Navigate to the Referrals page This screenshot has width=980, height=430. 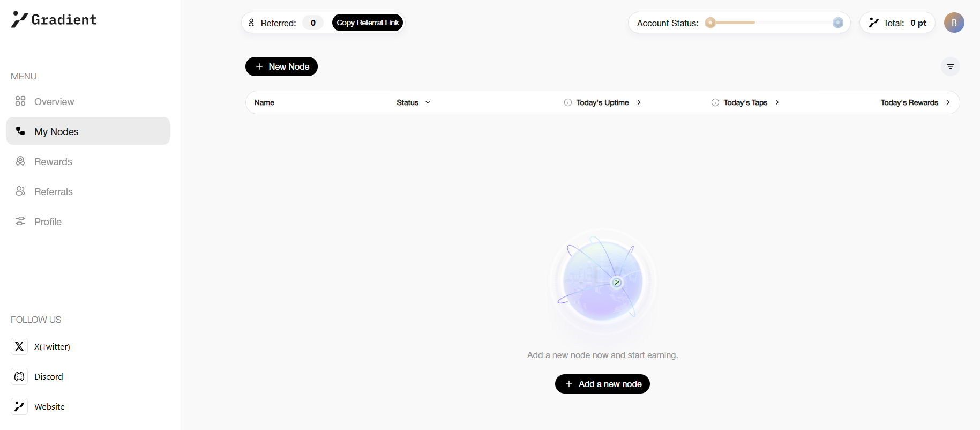(53, 191)
